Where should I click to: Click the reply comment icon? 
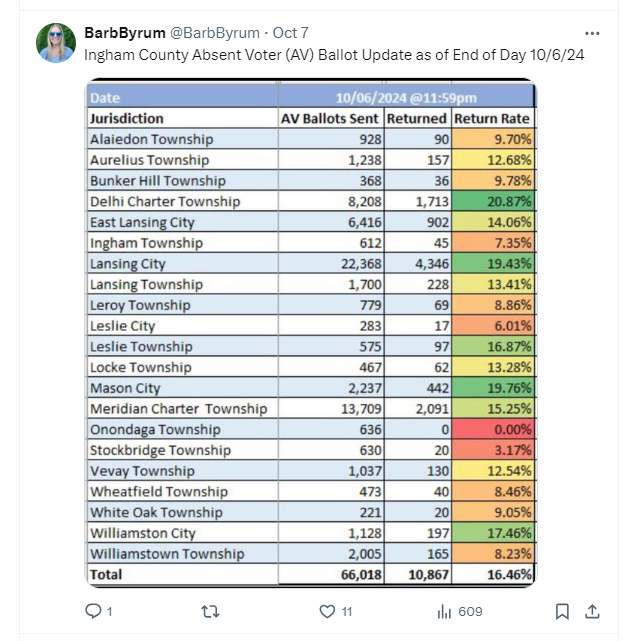pyautogui.click(x=93, y=611)
